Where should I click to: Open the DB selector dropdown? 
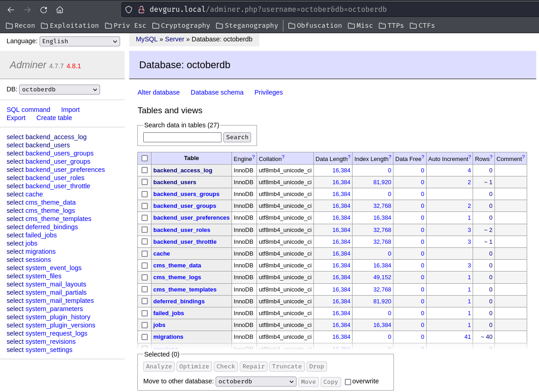(x=60, y=90)
